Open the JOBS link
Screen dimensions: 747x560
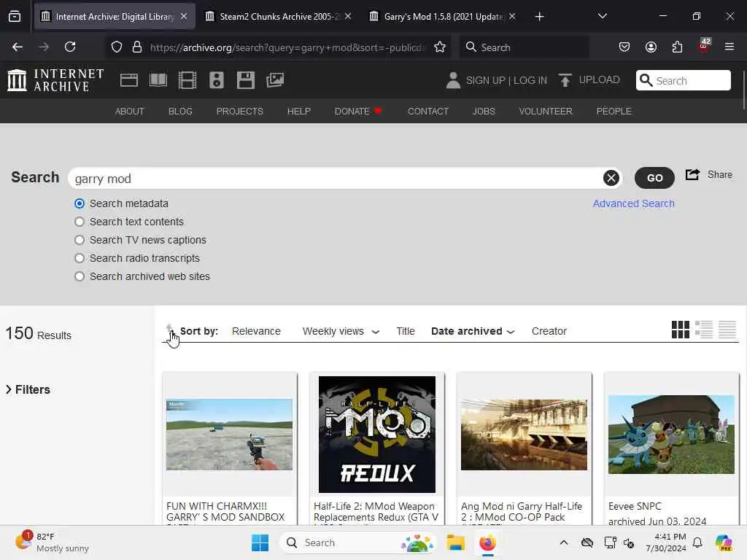pos(484,112)
